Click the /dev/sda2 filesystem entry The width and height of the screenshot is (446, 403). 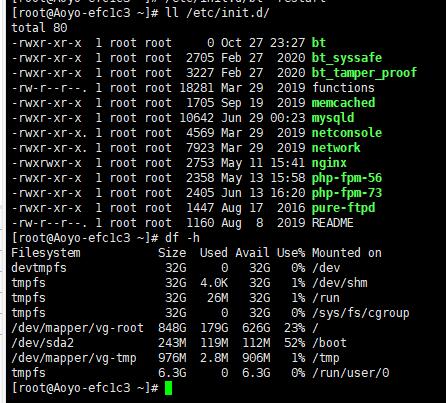(42, 343)
